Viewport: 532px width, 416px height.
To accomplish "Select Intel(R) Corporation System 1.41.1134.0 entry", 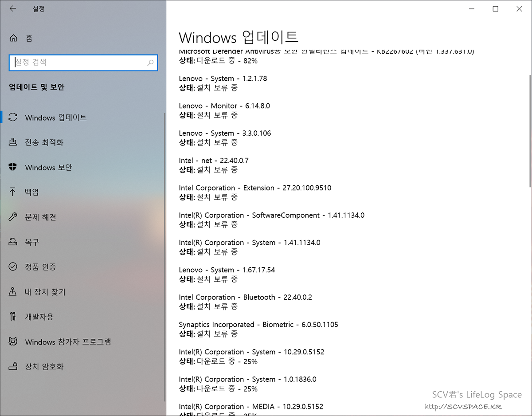I will click(x=250, y=243).
